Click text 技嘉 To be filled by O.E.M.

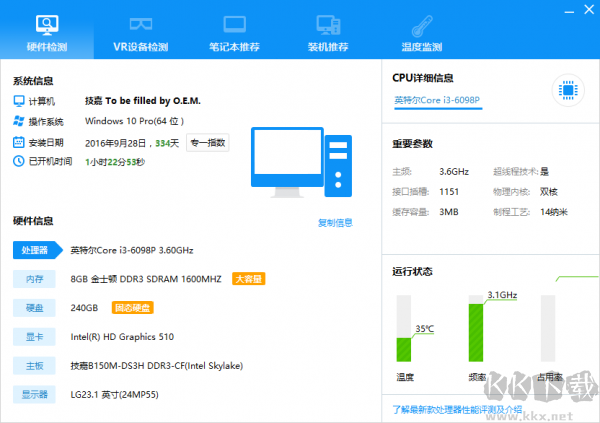(143, 101)
